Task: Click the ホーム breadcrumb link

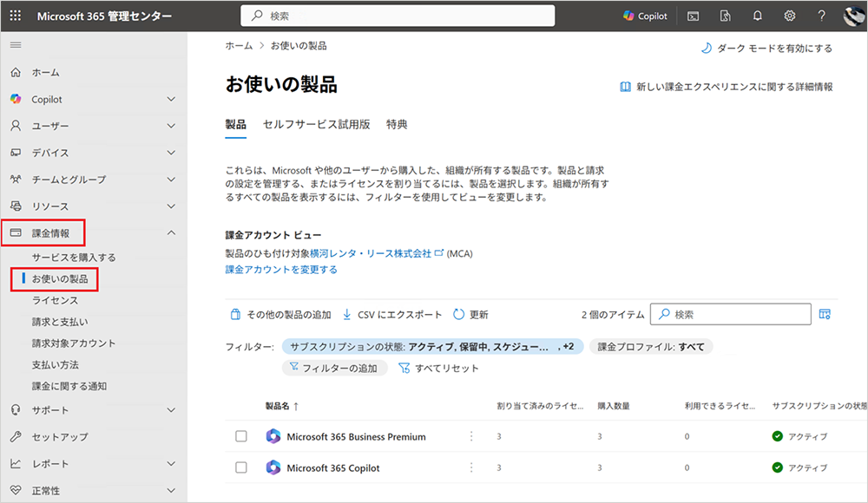Action: (x=239, y=46)
